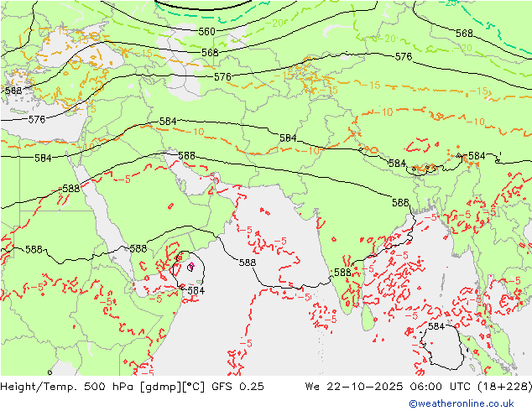Click the 'GFS 0.25' model label

(237, 386)
